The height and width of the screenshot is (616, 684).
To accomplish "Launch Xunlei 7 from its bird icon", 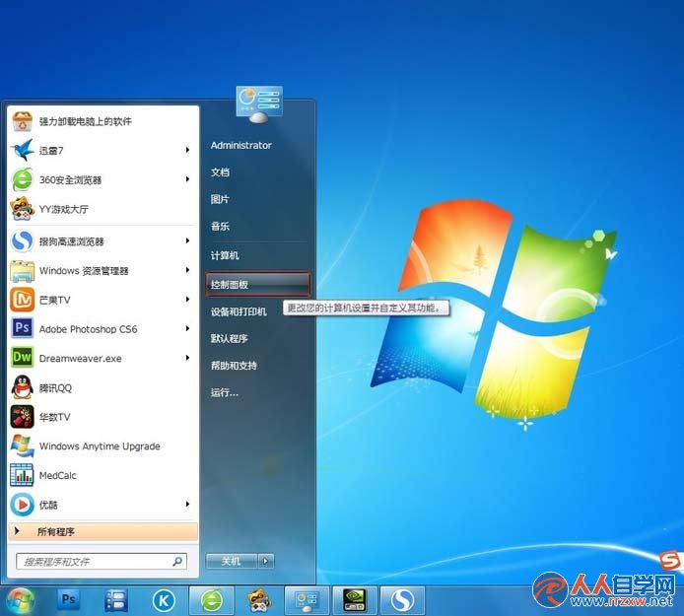I will pyautogui.click(x=23, y=150).
